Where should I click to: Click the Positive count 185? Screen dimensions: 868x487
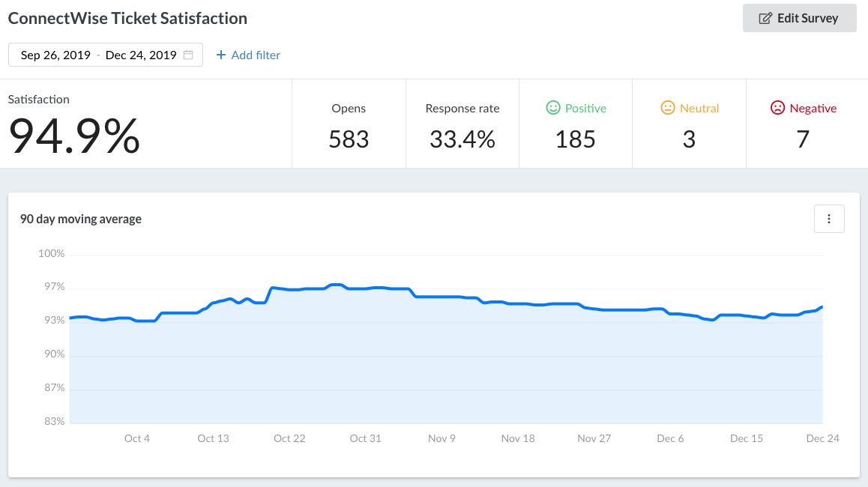click(576, 139)
